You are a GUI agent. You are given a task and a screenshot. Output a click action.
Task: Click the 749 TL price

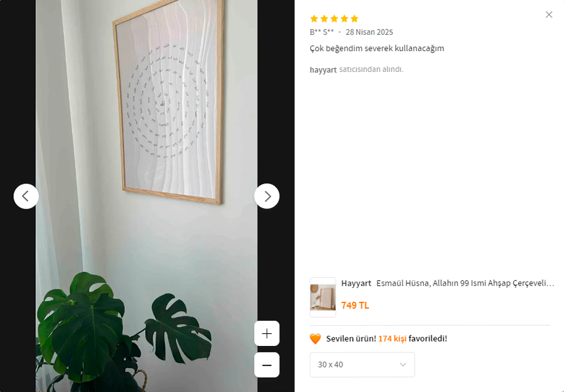[355, 306]
